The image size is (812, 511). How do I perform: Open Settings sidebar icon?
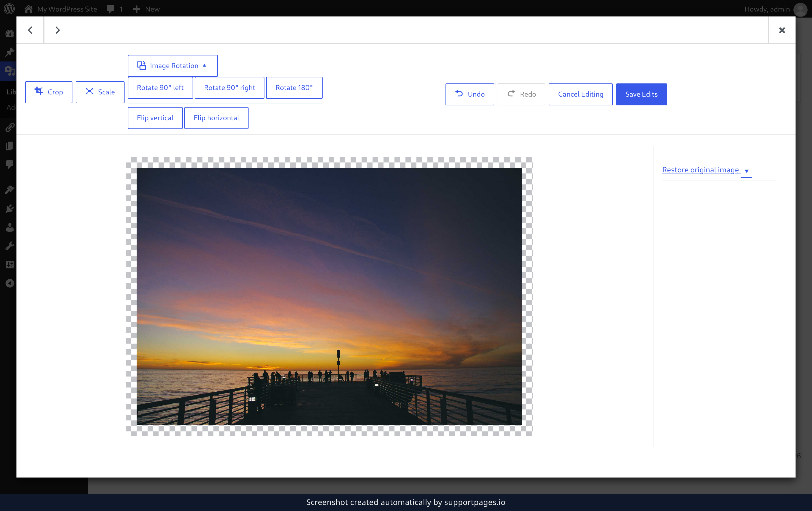click(9, 265)
